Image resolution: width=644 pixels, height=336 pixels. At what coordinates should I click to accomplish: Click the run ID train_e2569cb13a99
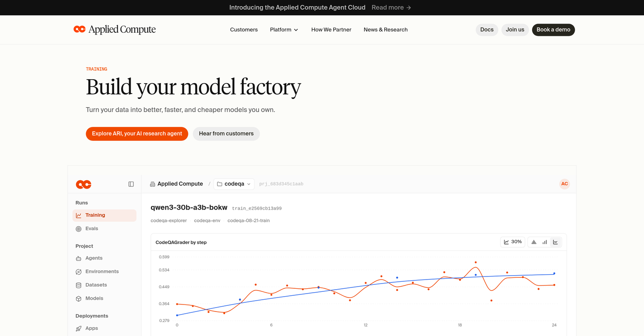[x=257, y=209]
